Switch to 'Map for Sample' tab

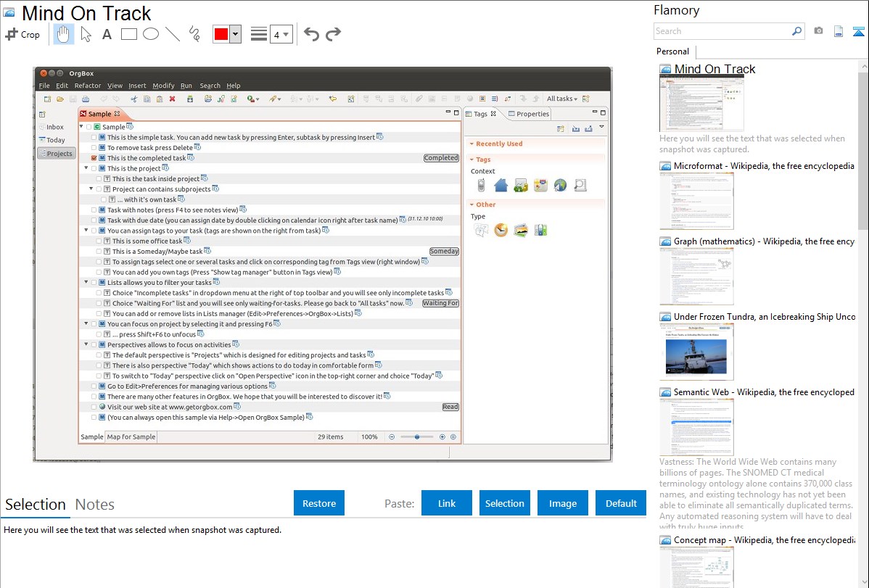pos(131,436)
